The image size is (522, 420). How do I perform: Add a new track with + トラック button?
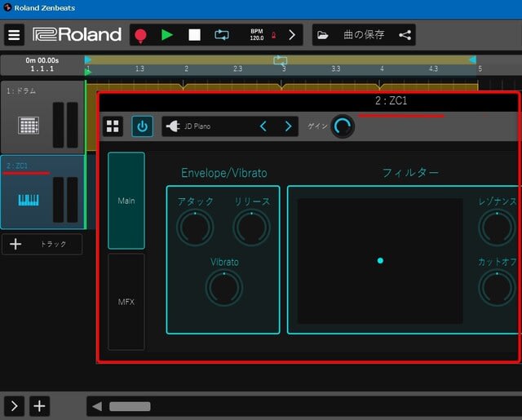(42, 245)
